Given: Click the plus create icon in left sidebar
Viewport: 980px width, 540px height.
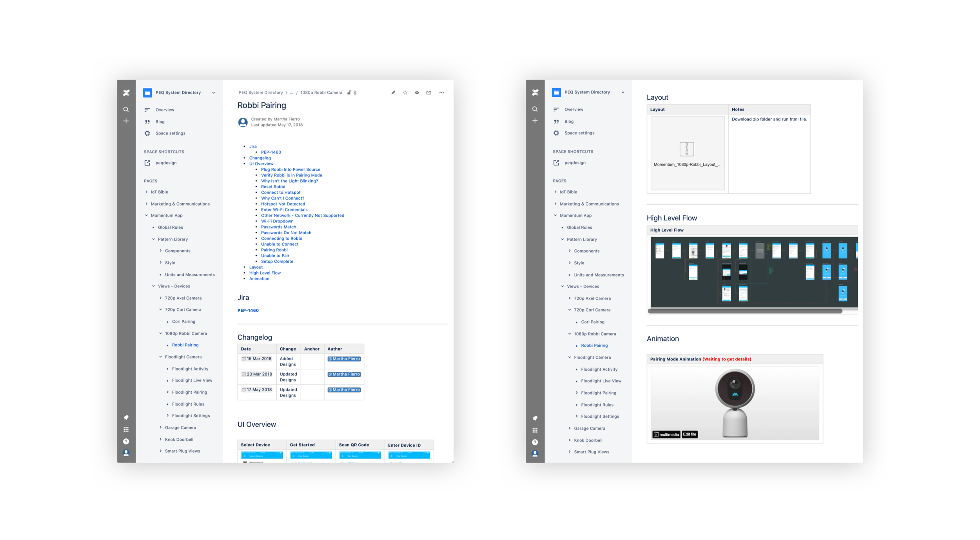Looking at the screenshot, I should pos(126,121).
